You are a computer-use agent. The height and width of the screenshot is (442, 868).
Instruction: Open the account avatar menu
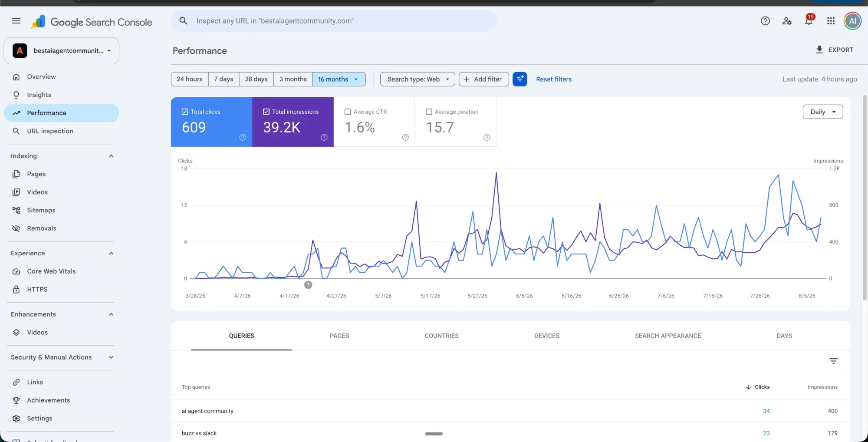point(852,21)
